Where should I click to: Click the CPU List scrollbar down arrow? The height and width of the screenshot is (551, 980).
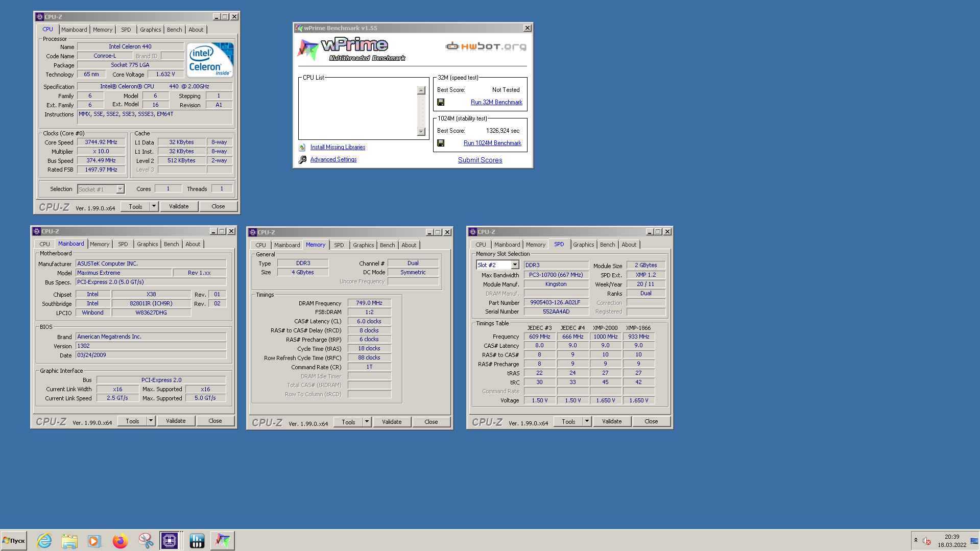pos(421,132)
